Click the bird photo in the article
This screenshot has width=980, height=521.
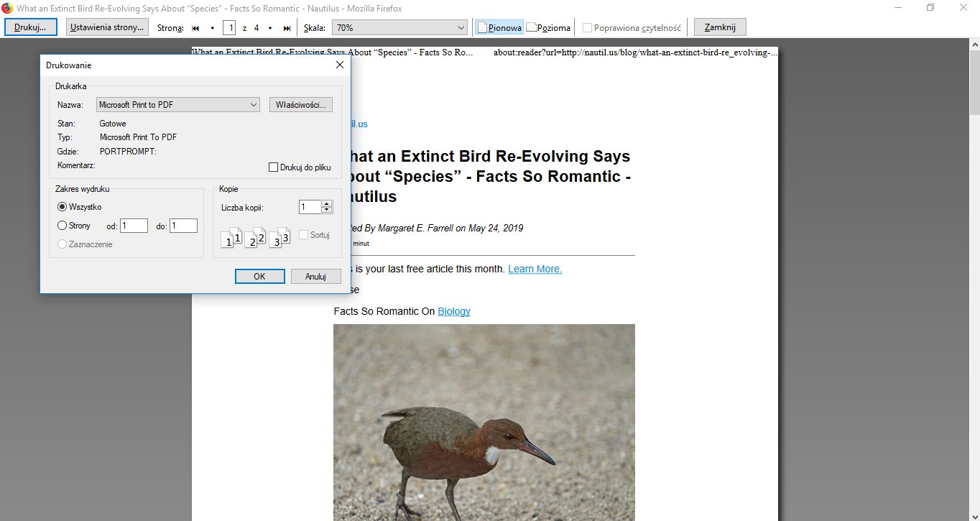click(484, 423)
